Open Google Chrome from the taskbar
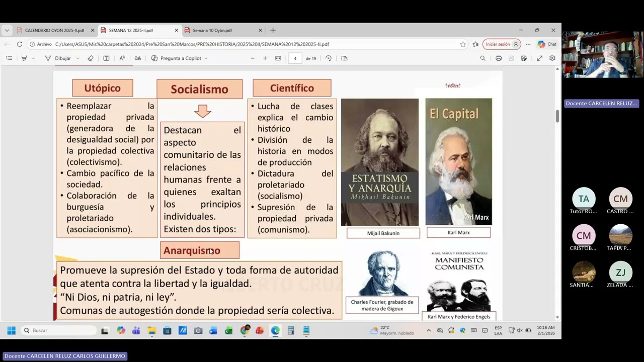This screenshot has width=644, height=362. coord(245,330)
